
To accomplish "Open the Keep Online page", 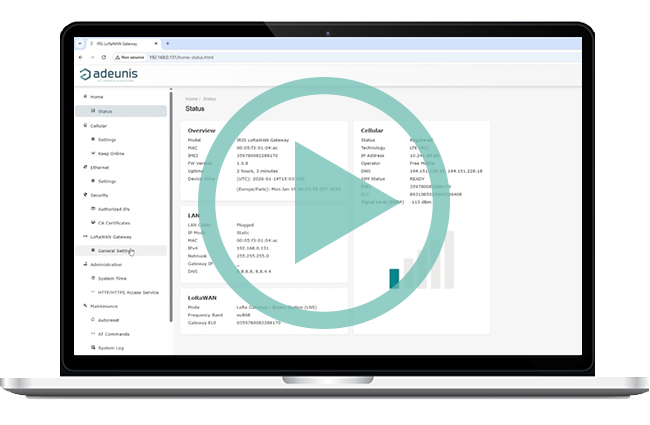I will click(111, 153).
